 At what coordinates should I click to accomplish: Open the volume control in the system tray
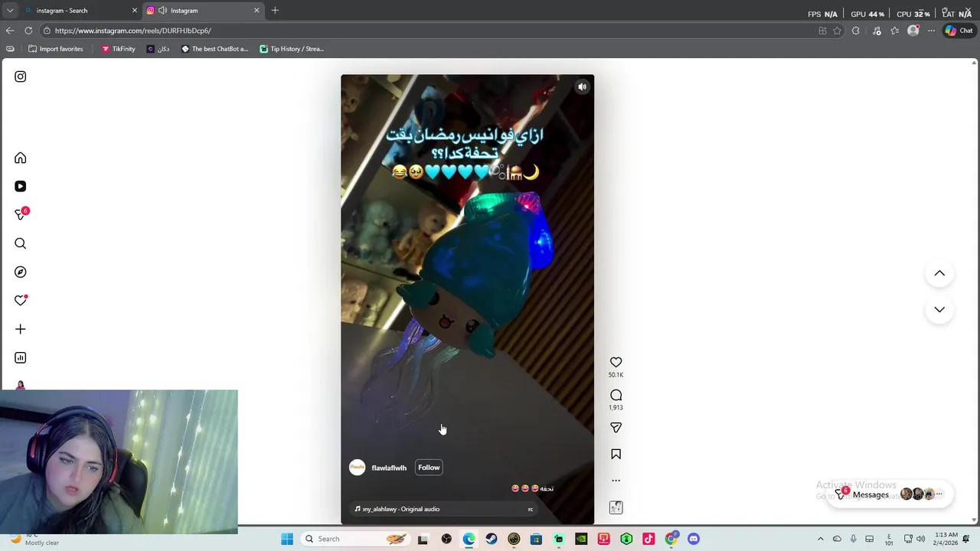pos(920,539)
